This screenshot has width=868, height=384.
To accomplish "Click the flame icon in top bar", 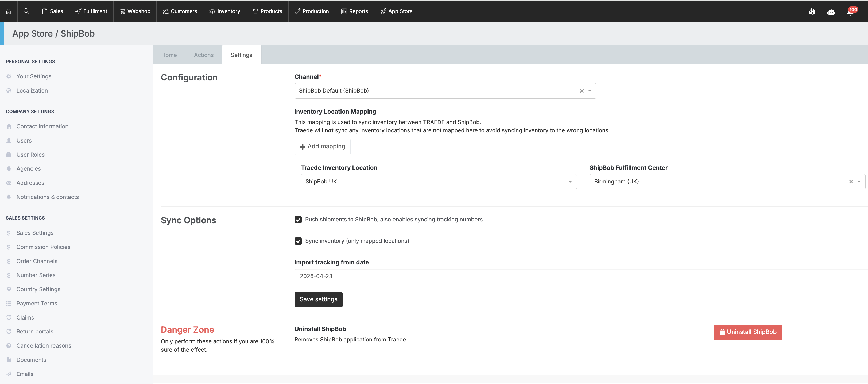I will [x=812, y=12].
